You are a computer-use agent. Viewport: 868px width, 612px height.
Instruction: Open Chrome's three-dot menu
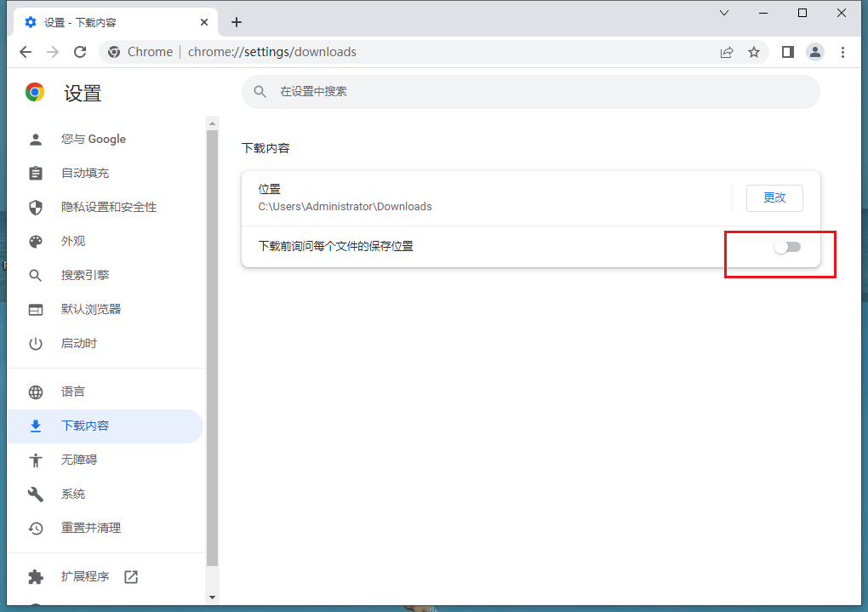click(x=842, y=52)
